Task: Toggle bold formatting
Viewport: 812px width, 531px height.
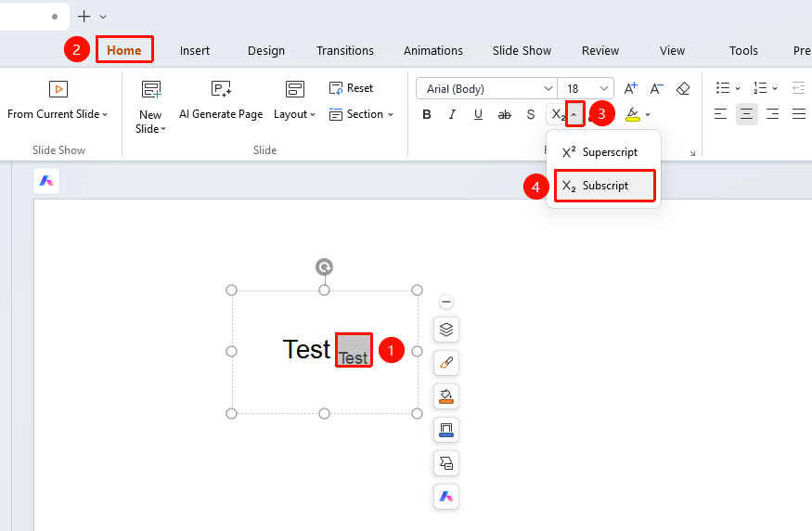Action: [427, 114]
